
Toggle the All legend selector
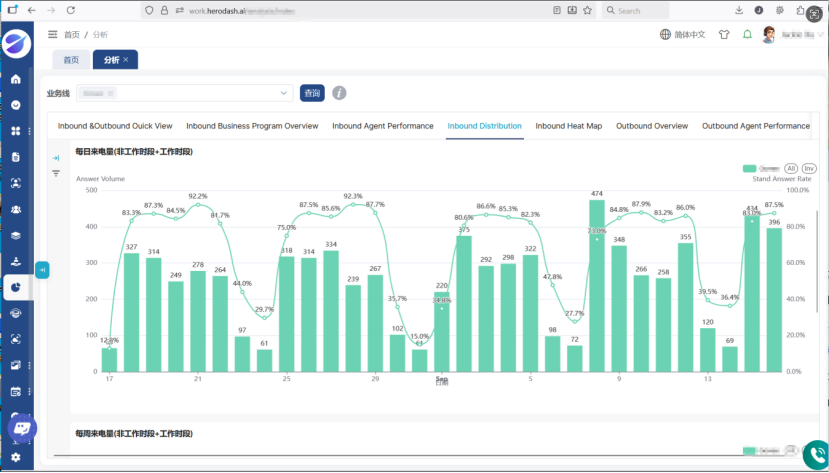[x=790, y=169]
